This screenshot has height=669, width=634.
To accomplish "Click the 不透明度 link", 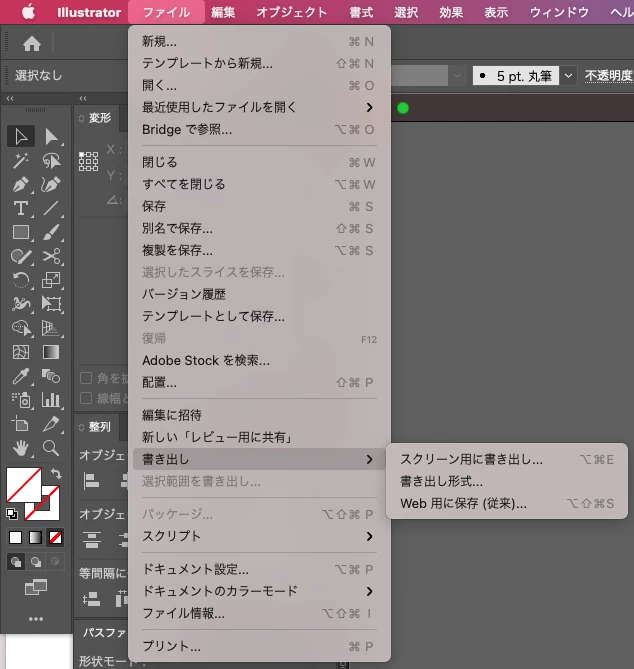I will [x=609, y=76].
